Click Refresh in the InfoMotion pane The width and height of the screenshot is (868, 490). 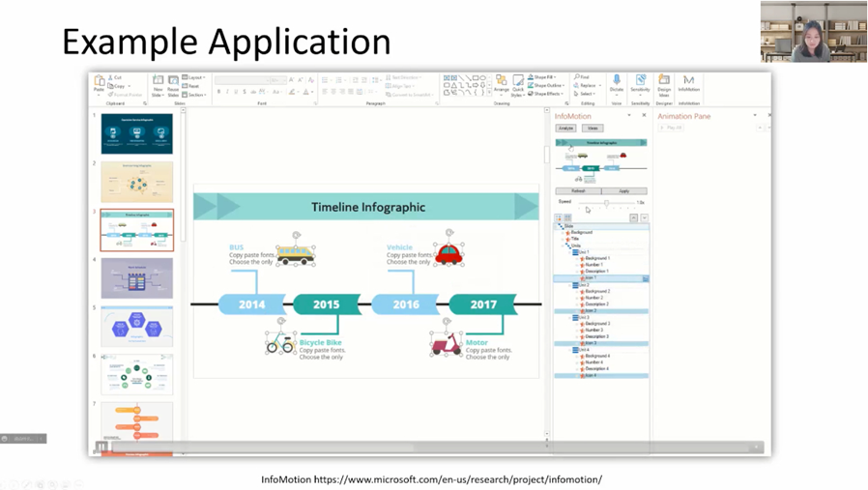click(x=578, y=191)
